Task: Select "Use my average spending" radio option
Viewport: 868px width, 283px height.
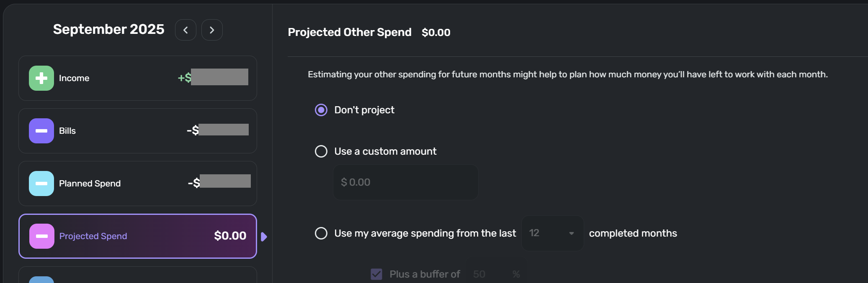Action: click(x=321, y=233)
